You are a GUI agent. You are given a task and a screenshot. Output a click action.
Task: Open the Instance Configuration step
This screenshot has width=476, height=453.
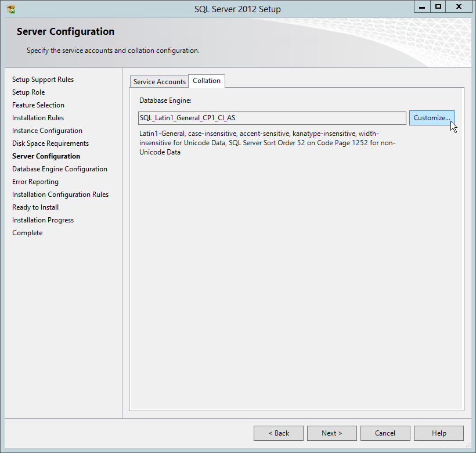coord(47,130)
